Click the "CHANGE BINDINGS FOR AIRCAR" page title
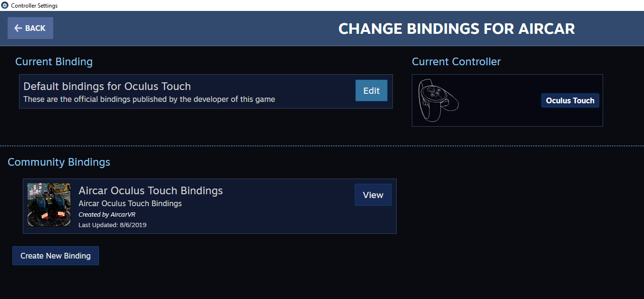 tap(456, 29)
